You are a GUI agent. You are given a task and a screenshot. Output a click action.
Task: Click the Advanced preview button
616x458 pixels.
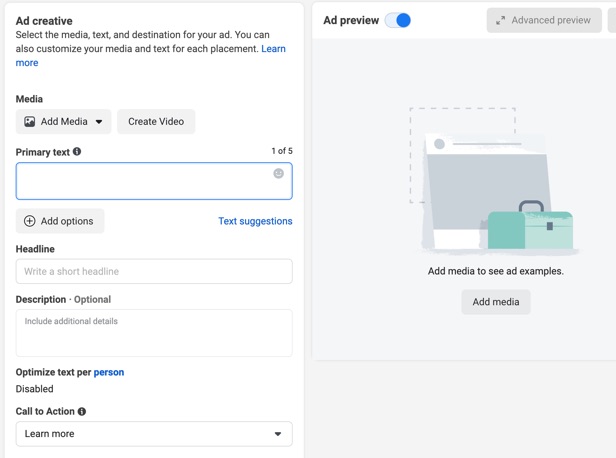(544, 20)
